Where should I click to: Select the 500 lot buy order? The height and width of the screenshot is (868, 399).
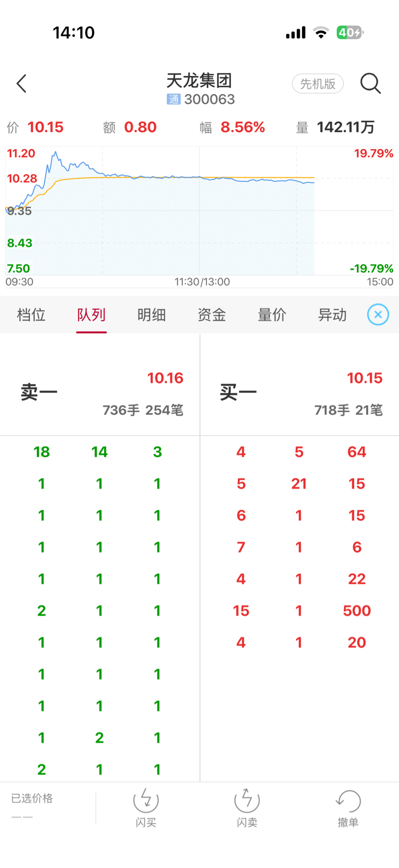(x=357, y=610)
